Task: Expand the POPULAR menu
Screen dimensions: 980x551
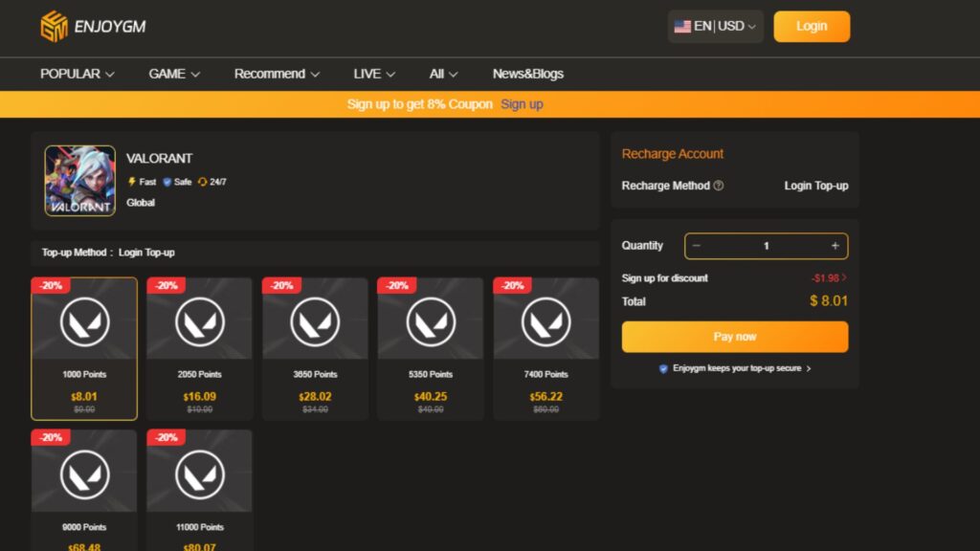Action: (x=77, y=74)
